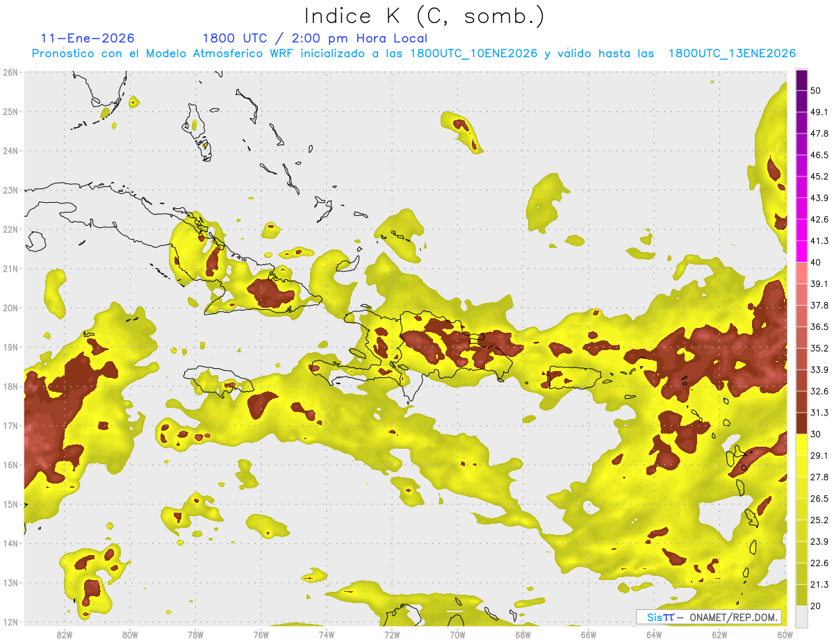Click the color scale value 37.8
The image size is (834, 644).
point(819,305)
